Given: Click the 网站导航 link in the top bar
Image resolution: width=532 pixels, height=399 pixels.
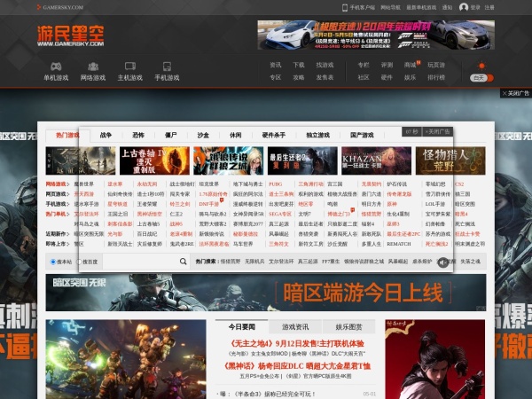Looking at the screenshot, I should [390, 7].
